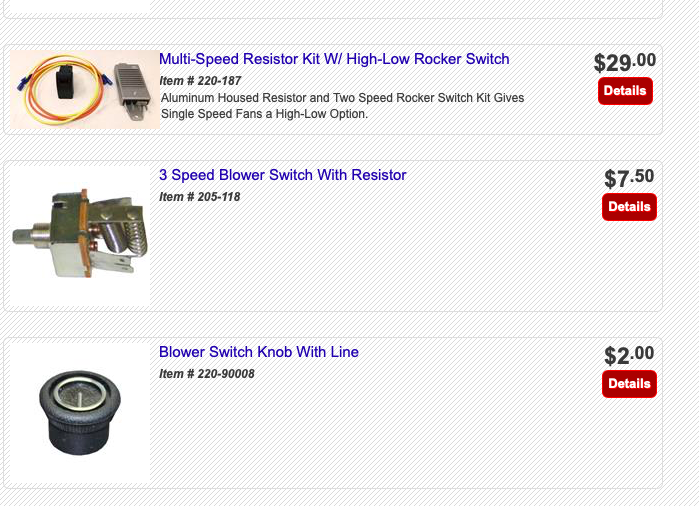Viewport: 699px width, 506px height.
Task: Click the $7.50 price label
Action: [x=629, y=178]
